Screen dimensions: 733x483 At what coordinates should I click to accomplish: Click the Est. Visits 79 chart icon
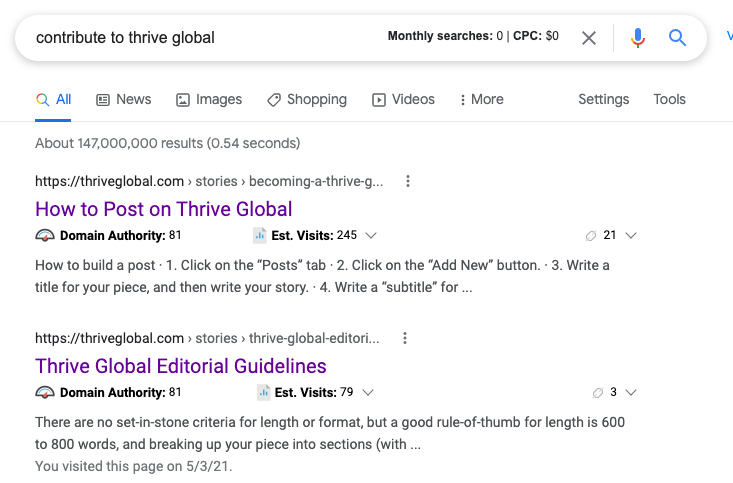tap(263, 392)
